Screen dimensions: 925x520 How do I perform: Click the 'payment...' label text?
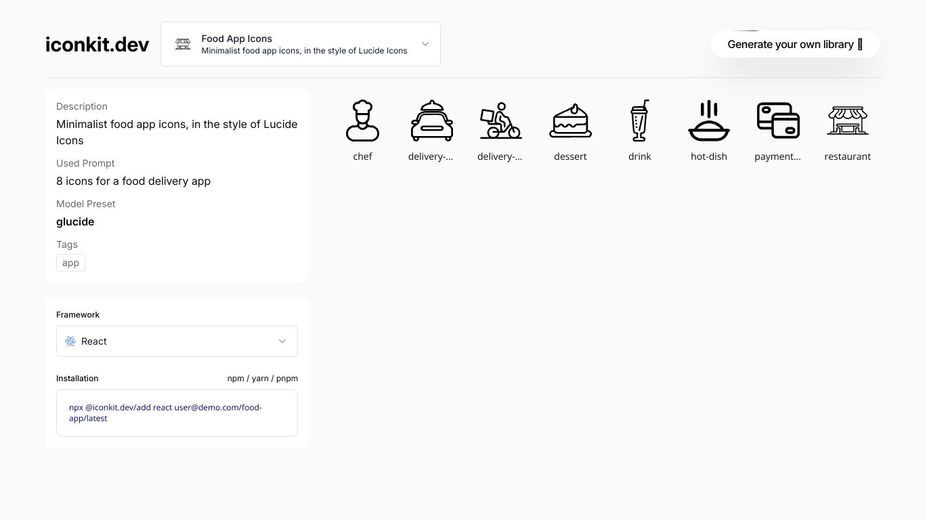point(778,156)
